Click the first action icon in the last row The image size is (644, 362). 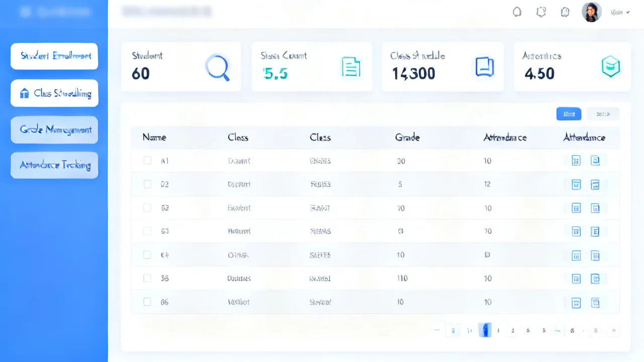(x=576, y=303)
